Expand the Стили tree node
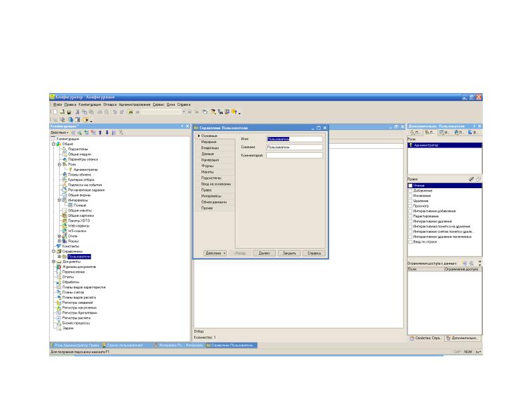The image size is (532, 399). click(59, 236)
